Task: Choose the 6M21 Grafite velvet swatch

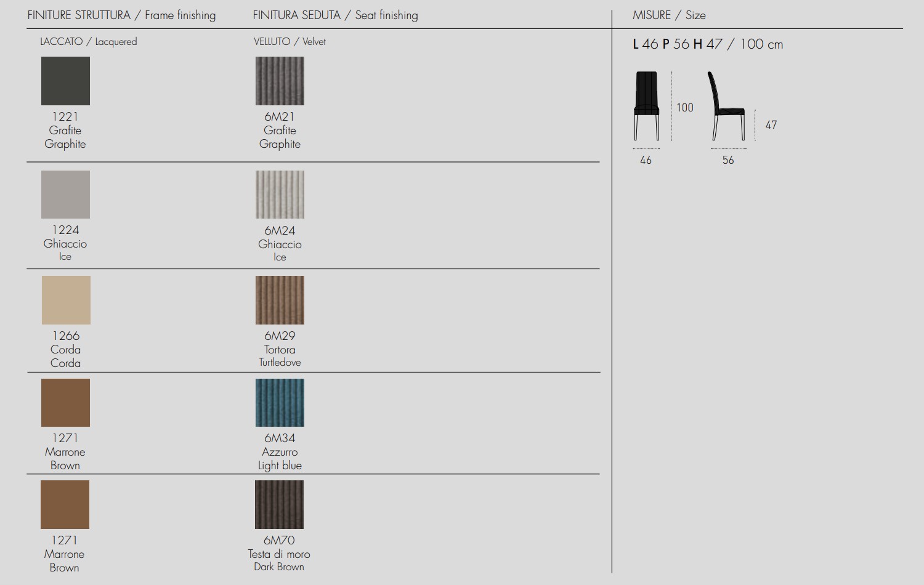Action: [x=280, y=81]
